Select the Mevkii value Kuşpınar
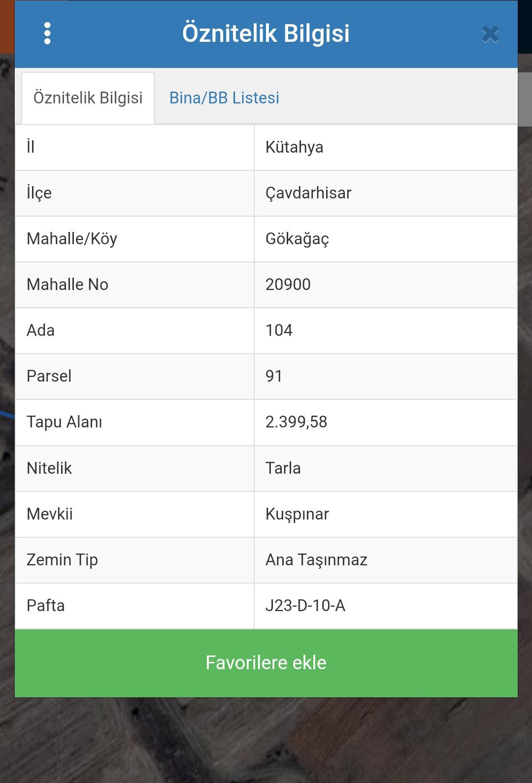 pyautogui.click(x=297, y=514)
